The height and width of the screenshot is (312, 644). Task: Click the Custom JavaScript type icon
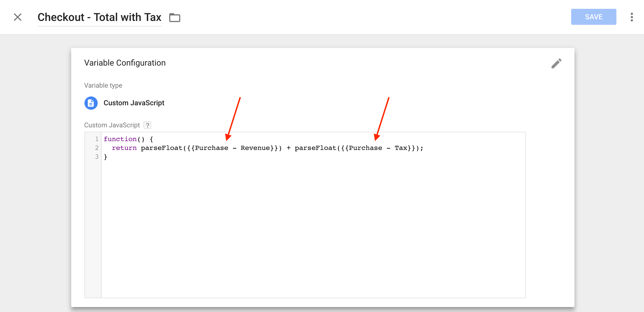click(x=91, y=103)
